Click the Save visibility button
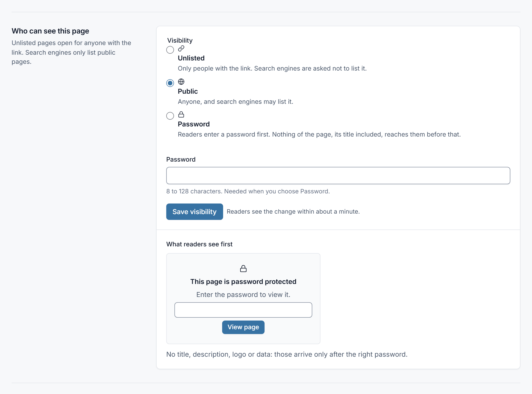 point(194,212)
